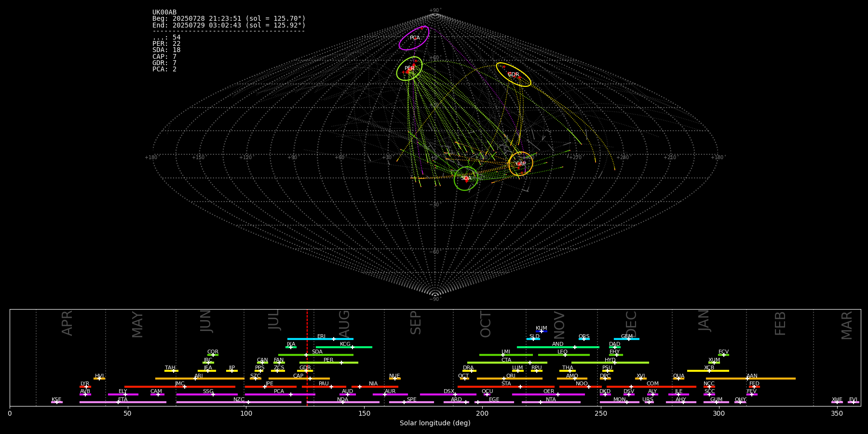Click the Solar longitude (deg) axis title
Viewport: 868px width, 434px height.
pyautogui.click(x=435, y=423)
